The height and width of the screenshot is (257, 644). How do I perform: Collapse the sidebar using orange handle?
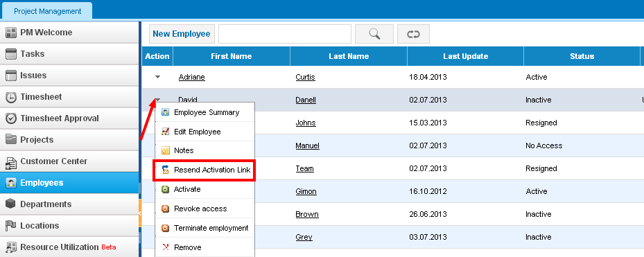139,213
